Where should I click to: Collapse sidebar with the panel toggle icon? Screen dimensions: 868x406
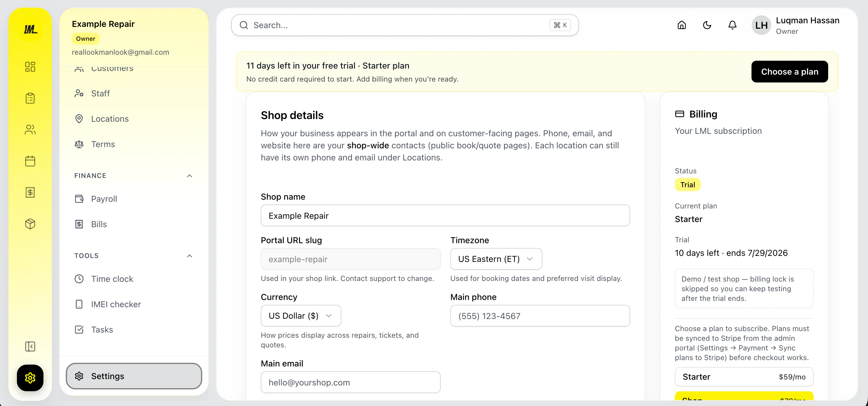pos(30,346)
